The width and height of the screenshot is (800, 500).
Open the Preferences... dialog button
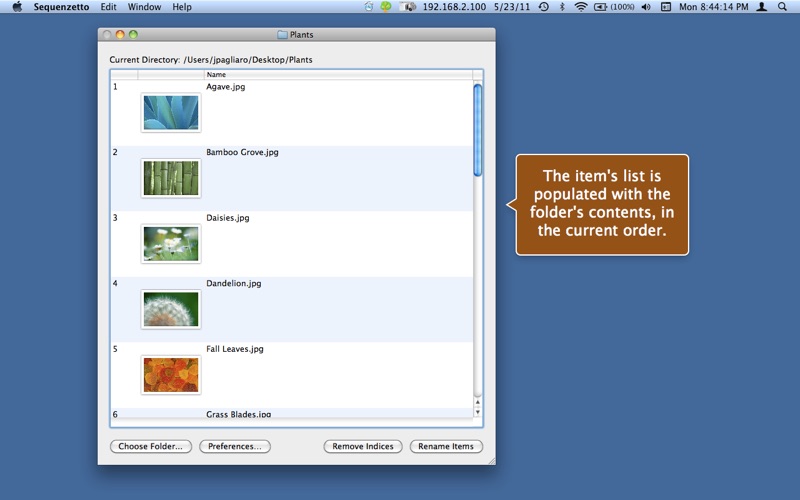pos(235,446)
